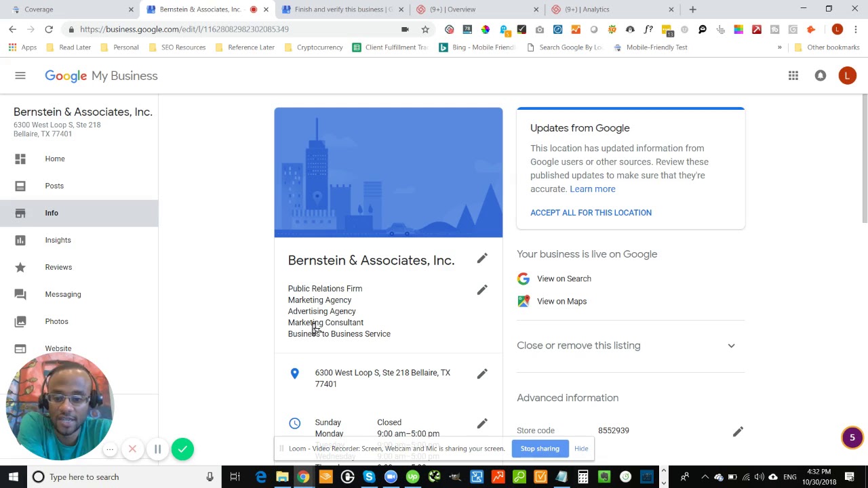The width and height of the screenshot is (868, 488).
Task: Open Read Later bookmark folder
Action: 68,47
